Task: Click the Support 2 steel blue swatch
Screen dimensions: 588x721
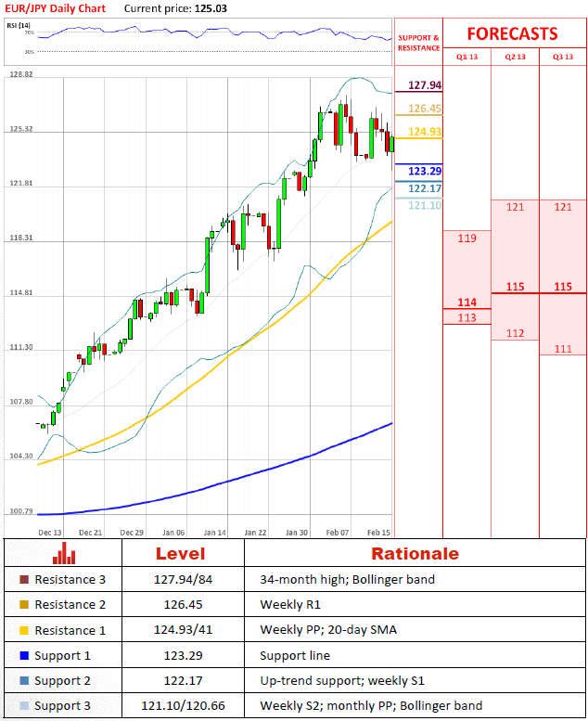Action: [24, 680]
